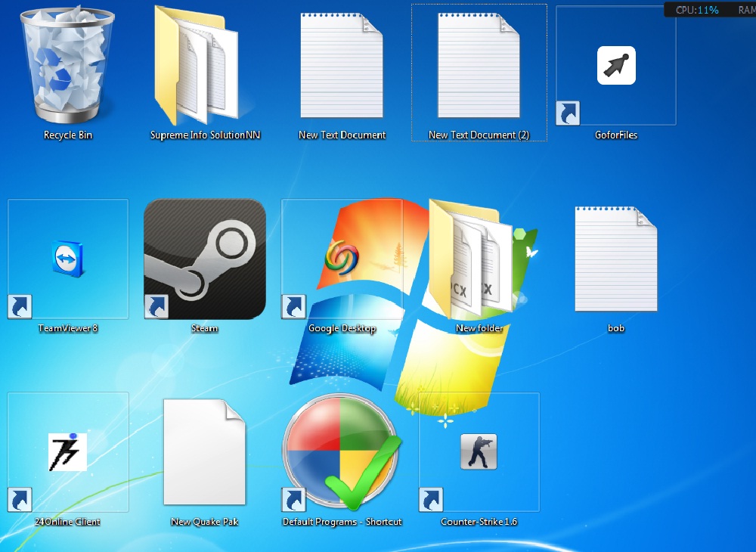
Task: Launch TeamViewer 8
Action: point(67,257)
